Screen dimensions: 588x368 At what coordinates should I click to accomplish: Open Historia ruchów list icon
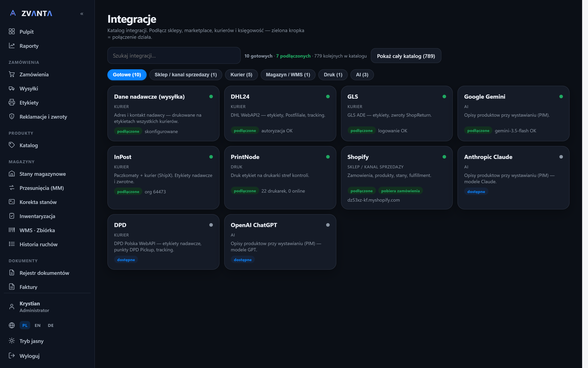[x=12, y=244]
